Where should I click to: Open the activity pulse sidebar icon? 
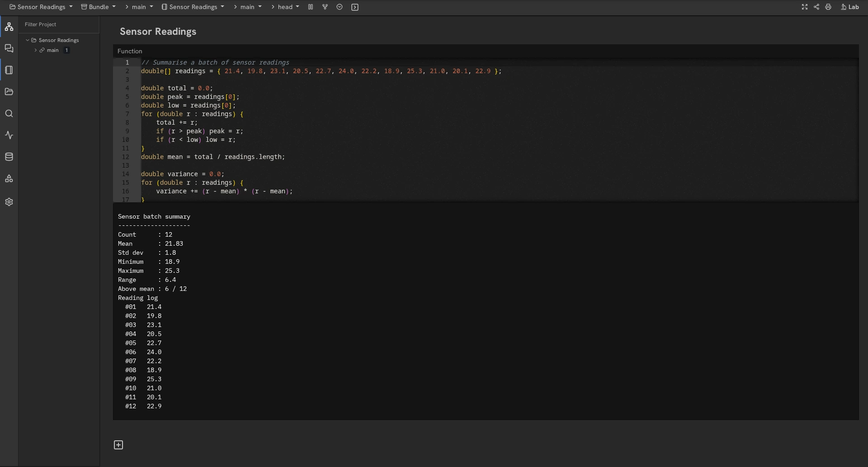tap(9, 135)
